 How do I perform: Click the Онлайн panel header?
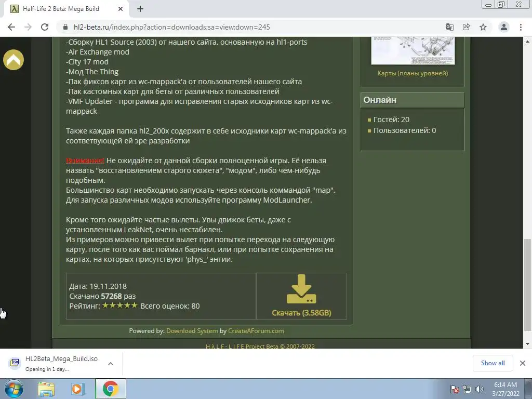click(412, 100)
